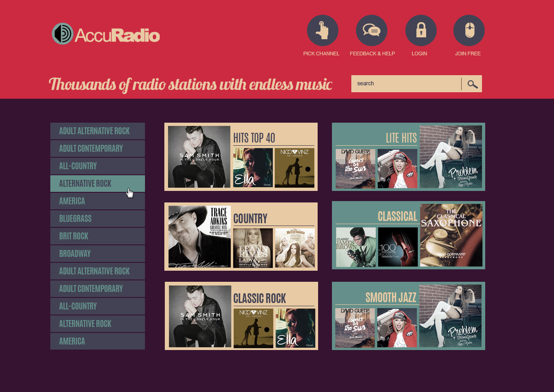Viewport: 554px width, 392px height.
Task: Open the Country channel heading
Action: coord(251,218)
